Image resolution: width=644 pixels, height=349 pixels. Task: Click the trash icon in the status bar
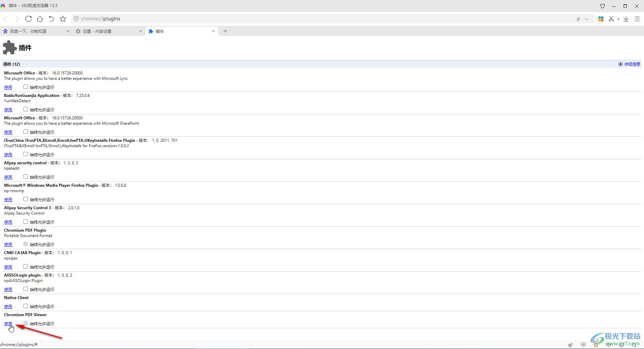click(596, 345)
